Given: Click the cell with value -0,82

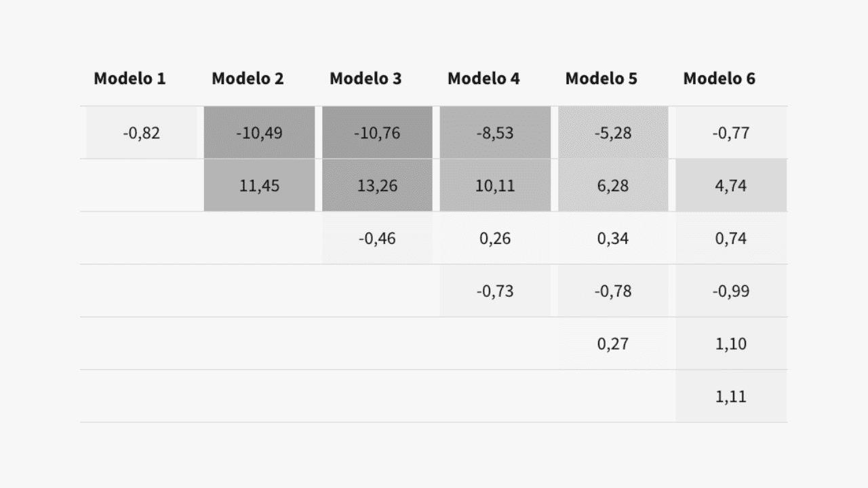Looking at the screenshot, I should click(x=141, y=133).
